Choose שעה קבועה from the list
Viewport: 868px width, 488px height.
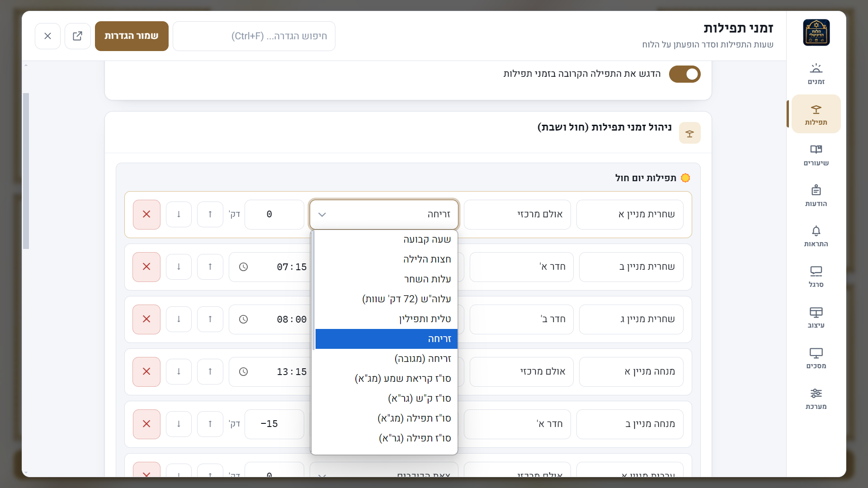387,239
